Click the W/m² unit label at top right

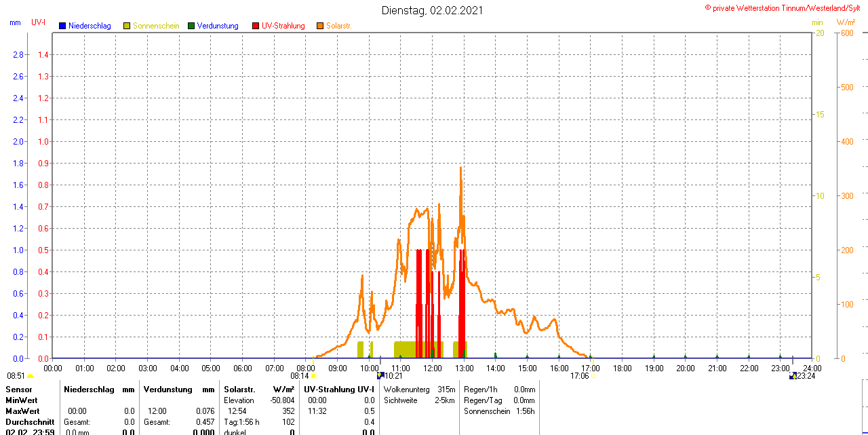pyautogui.click(x=854, y=22)
